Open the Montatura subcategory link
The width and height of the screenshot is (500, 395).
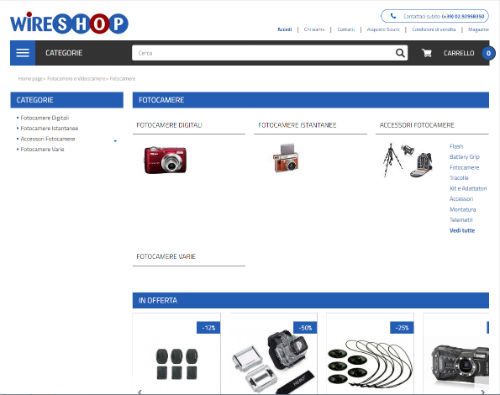pos(463,209)
